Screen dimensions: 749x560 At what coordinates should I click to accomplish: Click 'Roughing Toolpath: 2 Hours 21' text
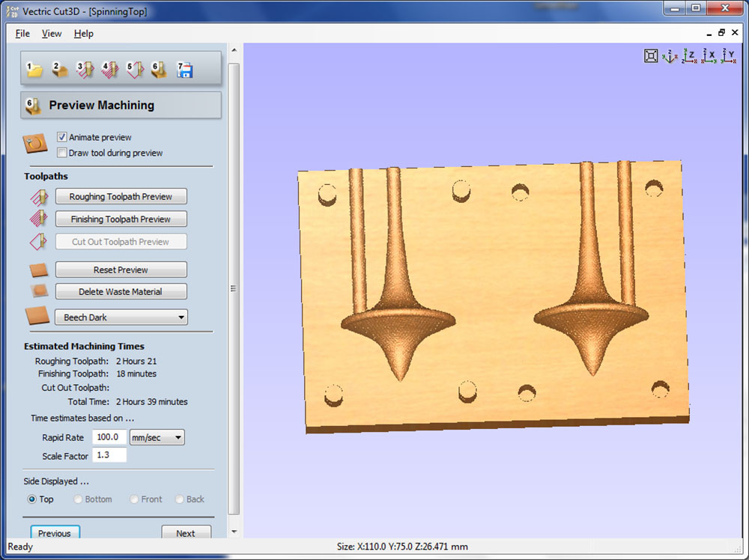pyautogui.click(x=96, y=362)
